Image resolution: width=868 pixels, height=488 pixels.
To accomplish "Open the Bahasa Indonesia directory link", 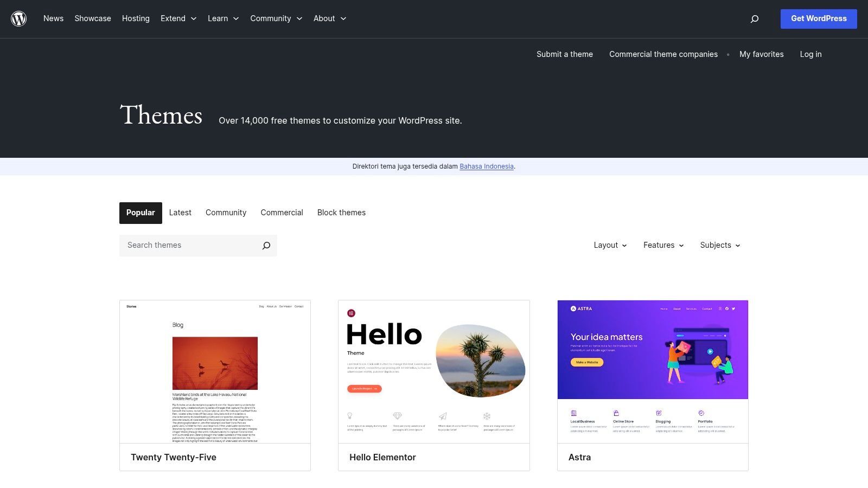I will coord(486,166).
